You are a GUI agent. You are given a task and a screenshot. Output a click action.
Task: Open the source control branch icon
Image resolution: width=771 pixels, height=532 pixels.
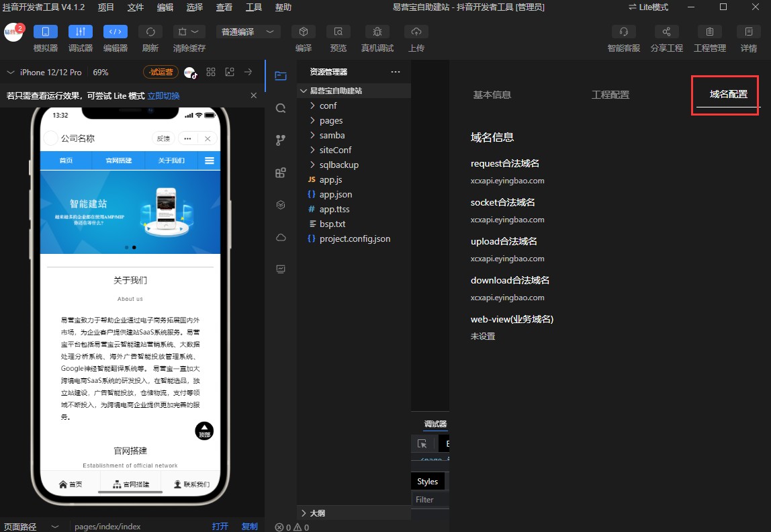pos(281,140)
